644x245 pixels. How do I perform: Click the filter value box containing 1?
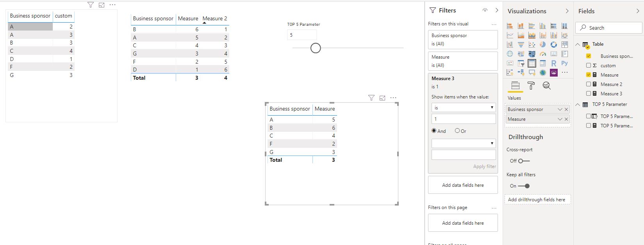tap(464, 119)
